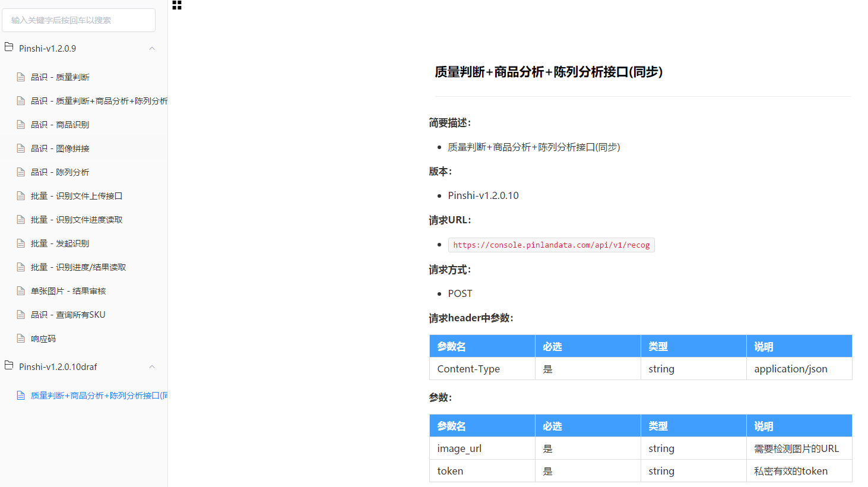Click document icon beside 批量 - 识别文件进度读取
The width and height of the screenshot is (868, 487).
[21, 220]
